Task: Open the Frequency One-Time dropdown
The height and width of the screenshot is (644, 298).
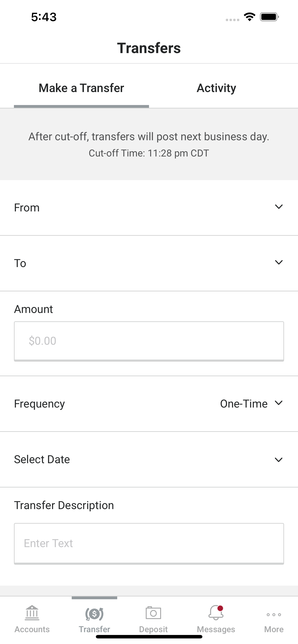Action: click(251, 404)
